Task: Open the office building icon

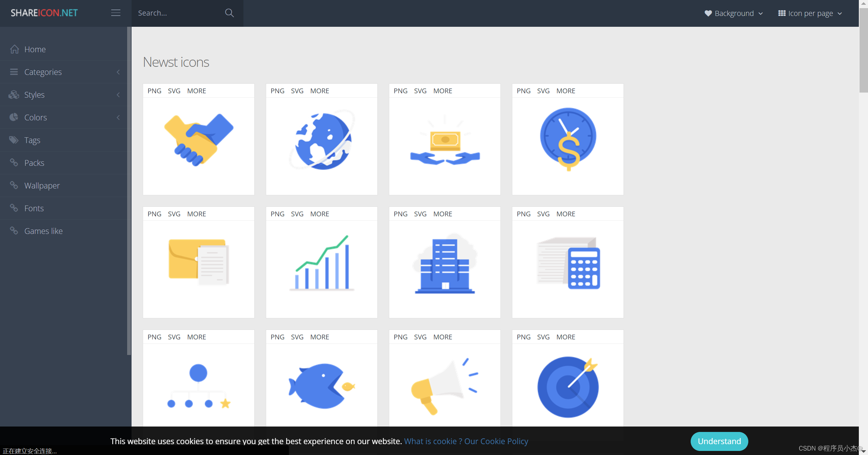Action: [x=445, y=263]
